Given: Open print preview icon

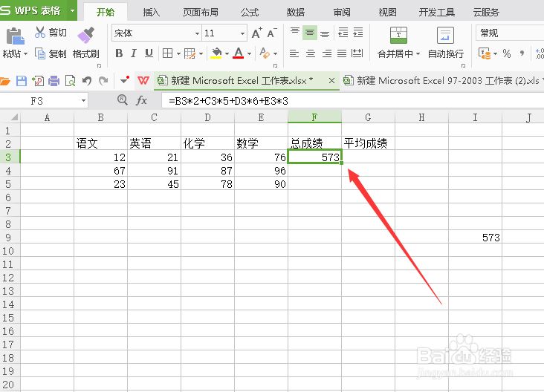Looking at the screenshot, I should pyautogui.click(x=71, y=81).
